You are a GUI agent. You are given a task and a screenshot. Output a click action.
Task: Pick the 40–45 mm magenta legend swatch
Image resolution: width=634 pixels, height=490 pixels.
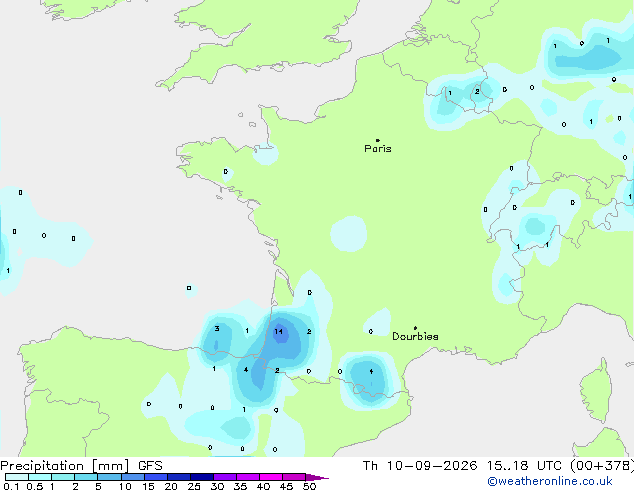pos(271,477)
